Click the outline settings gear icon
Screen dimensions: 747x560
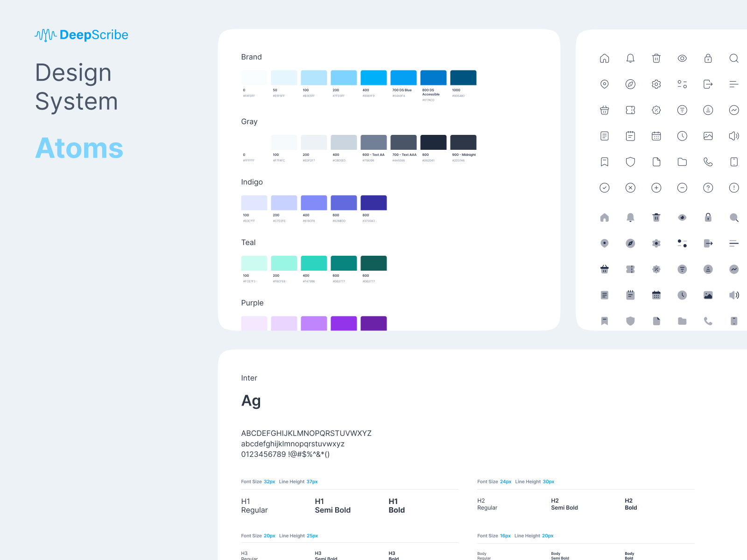coord(656,84)
